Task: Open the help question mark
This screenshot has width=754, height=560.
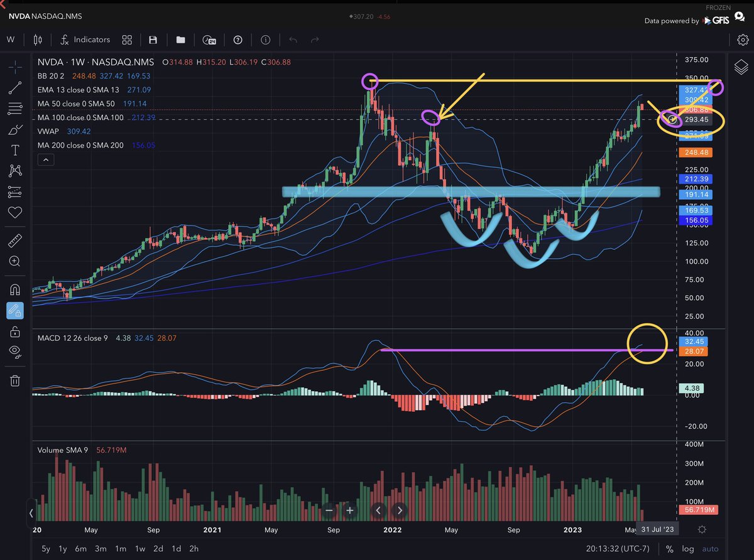Action: click(x=238, y=40)
